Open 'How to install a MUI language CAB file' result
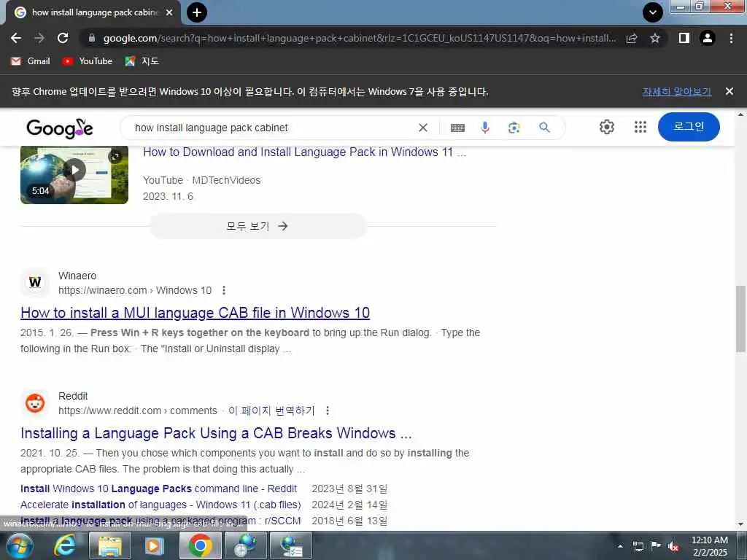 click(196, 313)
